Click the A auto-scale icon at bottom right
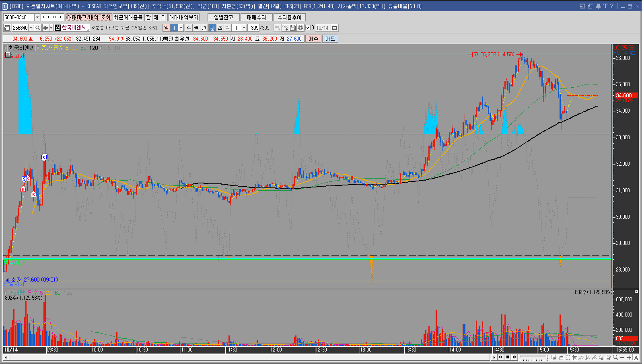The image size is (642, 364). tap(636, 357)
